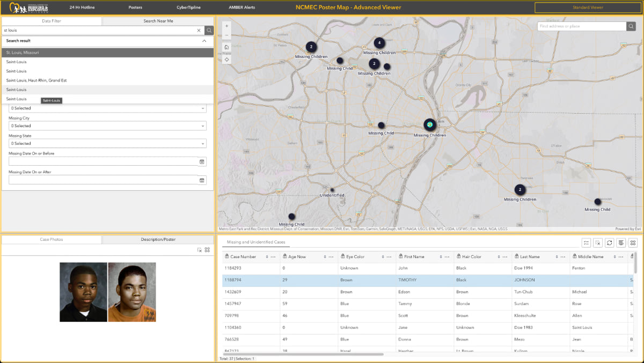The image size is (644, 363).
Task: Clear selection in the Case Photos panel
Action: [x=201, y=250]
